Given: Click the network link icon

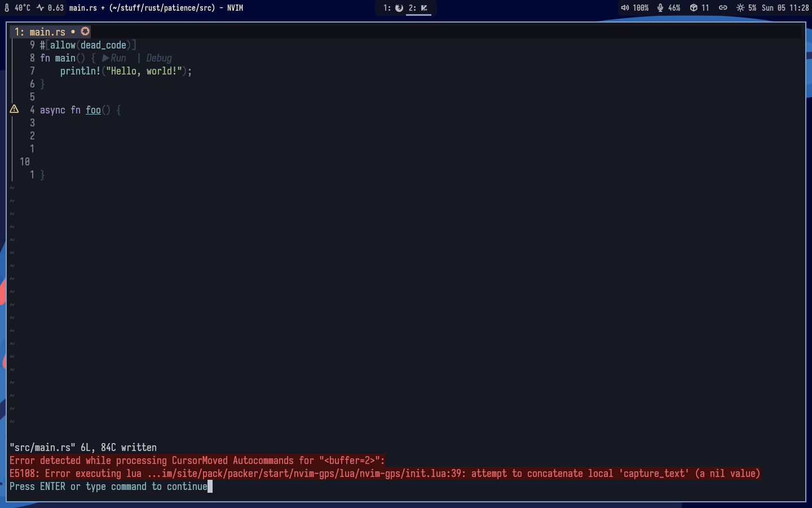Looking at the screenshot, I should (723, 8).
